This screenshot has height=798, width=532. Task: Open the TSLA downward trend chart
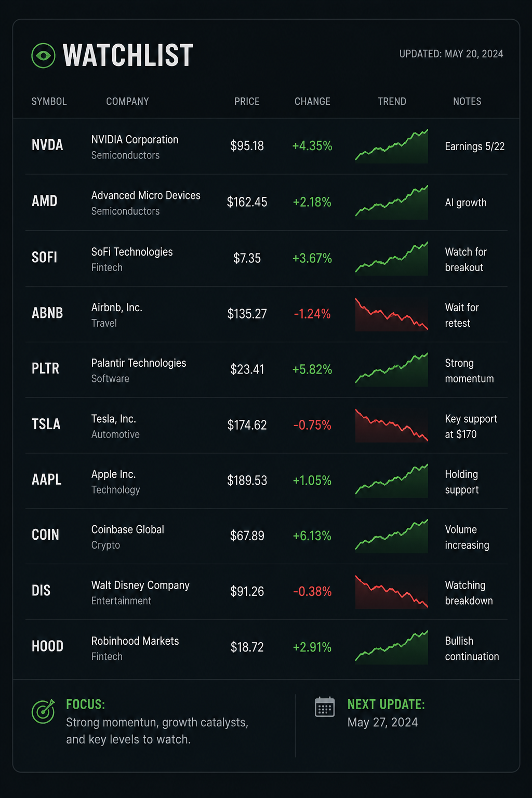click(x=392, y=425)
